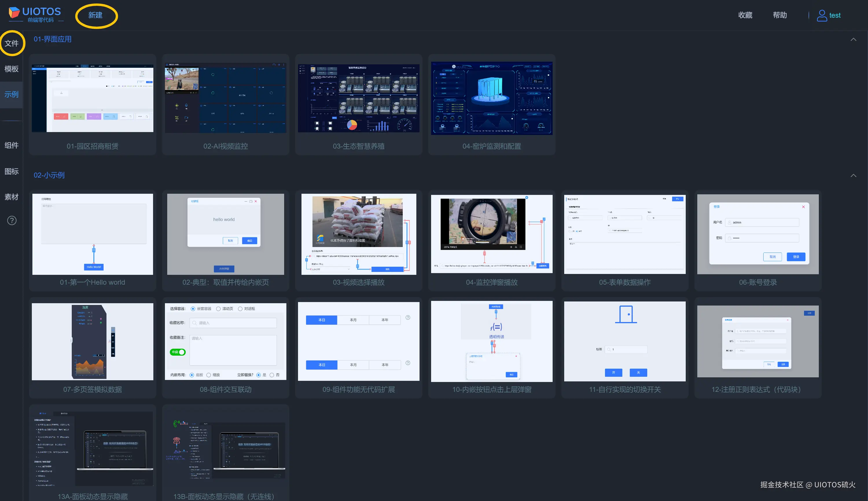This screenshot has width=868, height=501.
Task: Open the help question-mark icon in sidebar
Action: pyautogui.click(x=12, y=221)
